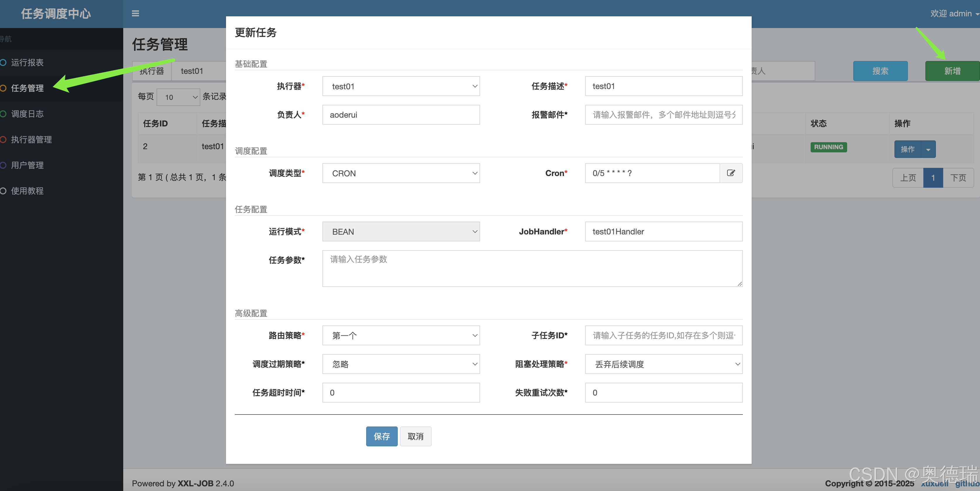Expand the 路由策略 dropdown
The height and width of the screenshot is (491, 980).
401,335
